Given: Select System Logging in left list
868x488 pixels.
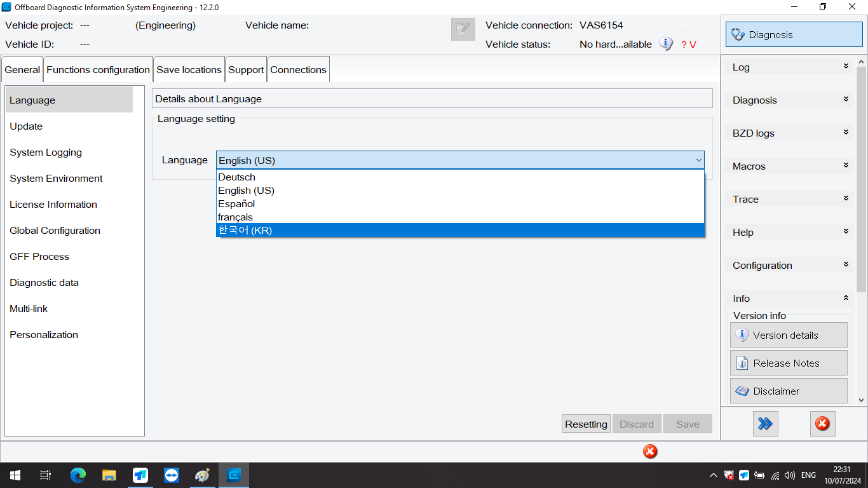Looking at the screenshot, I should click(46, 152).
